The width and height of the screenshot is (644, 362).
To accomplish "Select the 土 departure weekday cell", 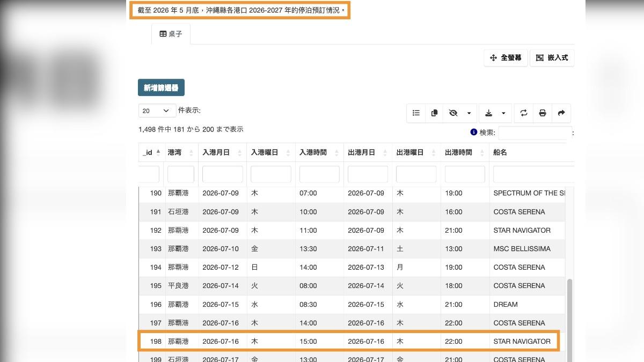I will 416,249.
